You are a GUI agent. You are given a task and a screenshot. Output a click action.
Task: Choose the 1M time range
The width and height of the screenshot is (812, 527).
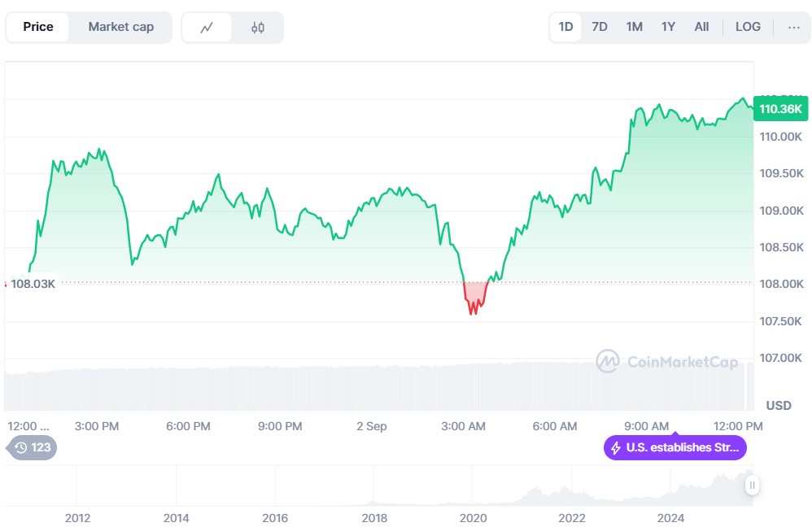pyautogui.click(x=634, y=27)
